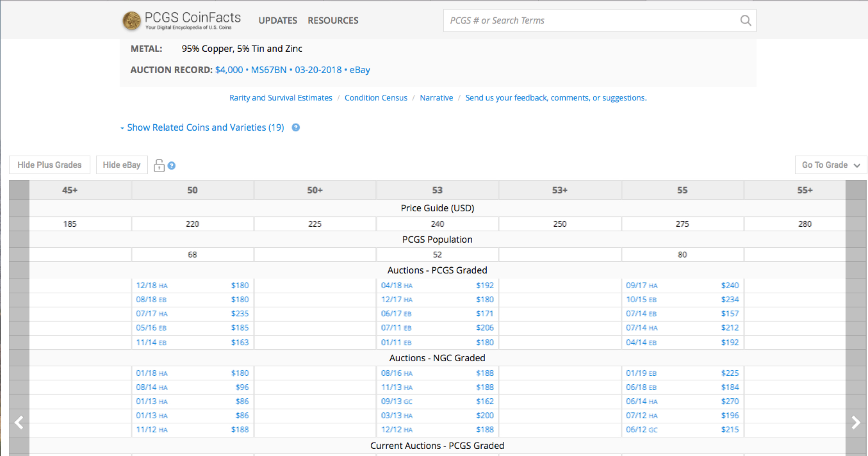The width and height of the screenshot is (868, 456).
Task: Click the help icon beside the padlock
Action: click(x=172, y=166)
